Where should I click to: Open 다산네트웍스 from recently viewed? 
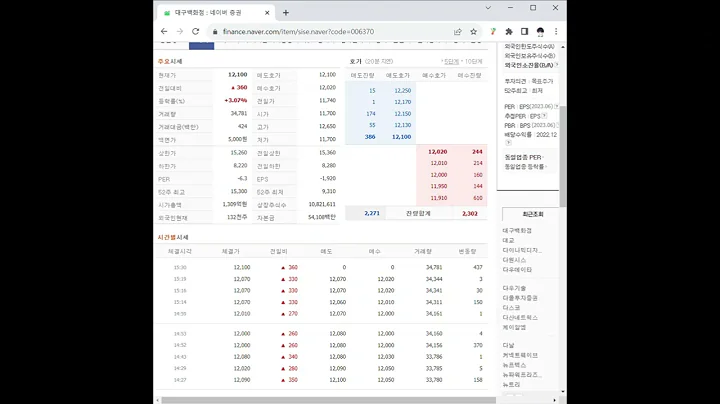[x=520, y=318]
